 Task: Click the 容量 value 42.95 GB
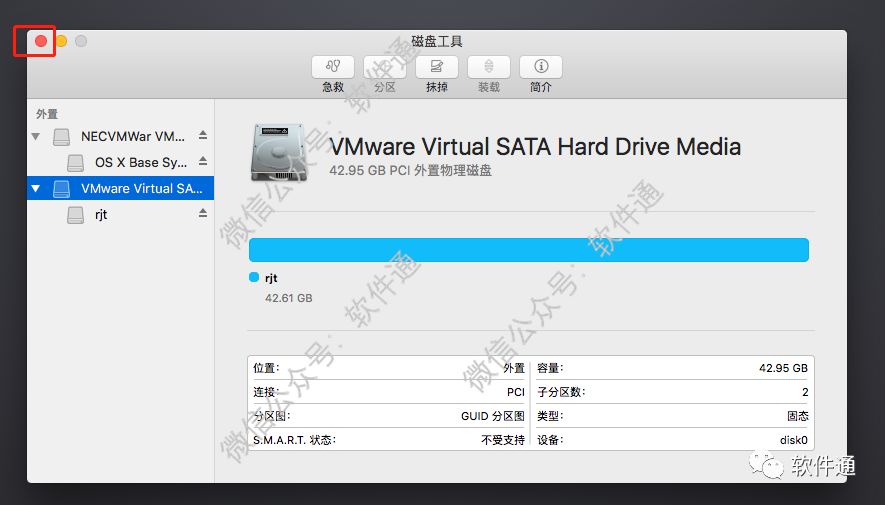(x=783, y=368)
